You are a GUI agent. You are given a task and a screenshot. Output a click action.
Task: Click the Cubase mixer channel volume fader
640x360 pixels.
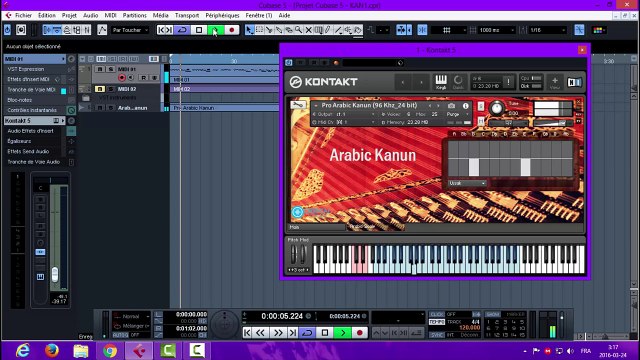[x=54, y=274]
